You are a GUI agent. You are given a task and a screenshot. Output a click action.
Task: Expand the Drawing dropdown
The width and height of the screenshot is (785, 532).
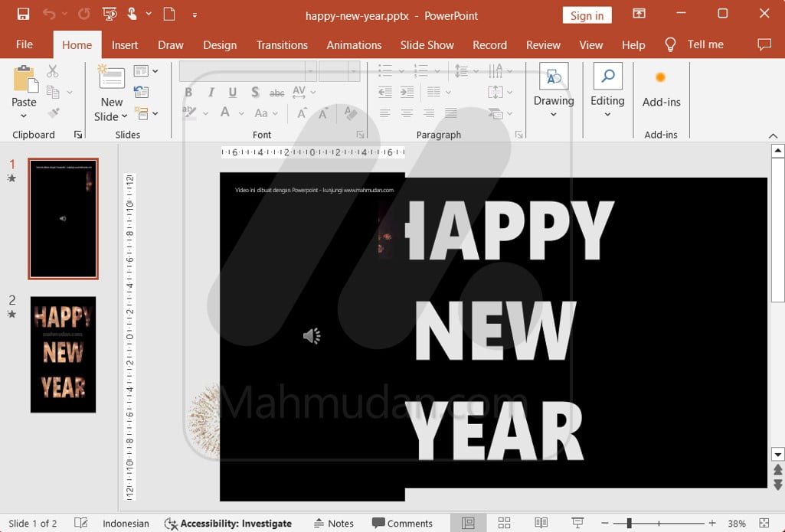pyautogui.click(x=554, y=115)
